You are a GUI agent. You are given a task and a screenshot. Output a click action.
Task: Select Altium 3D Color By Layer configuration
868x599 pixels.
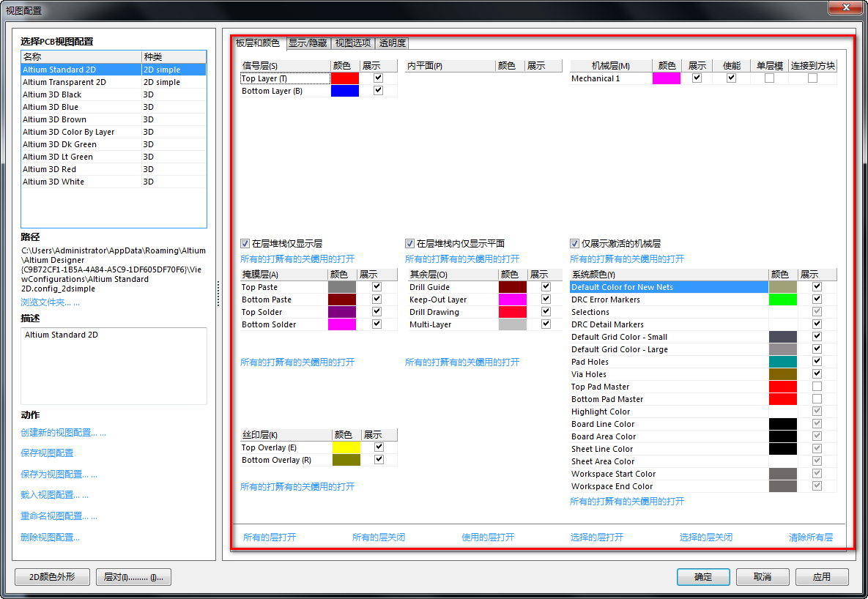click(114, 132)
